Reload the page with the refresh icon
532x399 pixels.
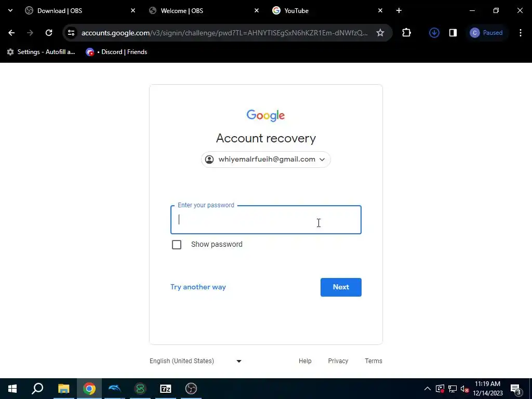click(x=49, y=33)
